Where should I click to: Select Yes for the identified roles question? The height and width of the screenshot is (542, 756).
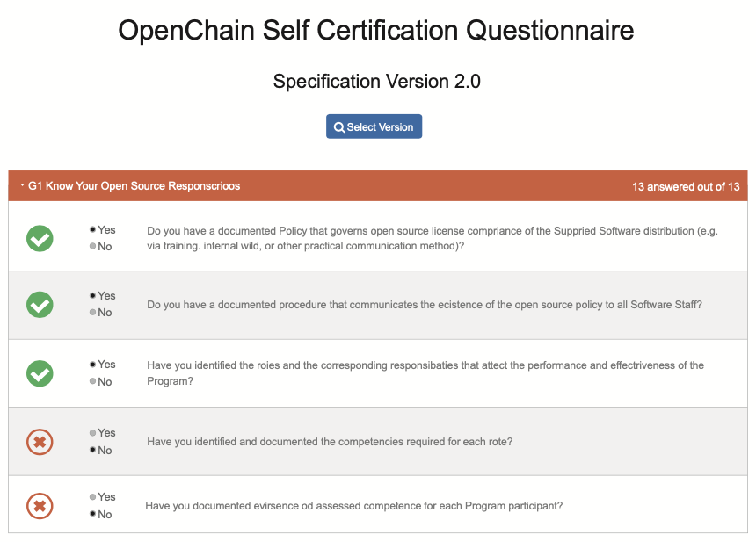point(93,365)
